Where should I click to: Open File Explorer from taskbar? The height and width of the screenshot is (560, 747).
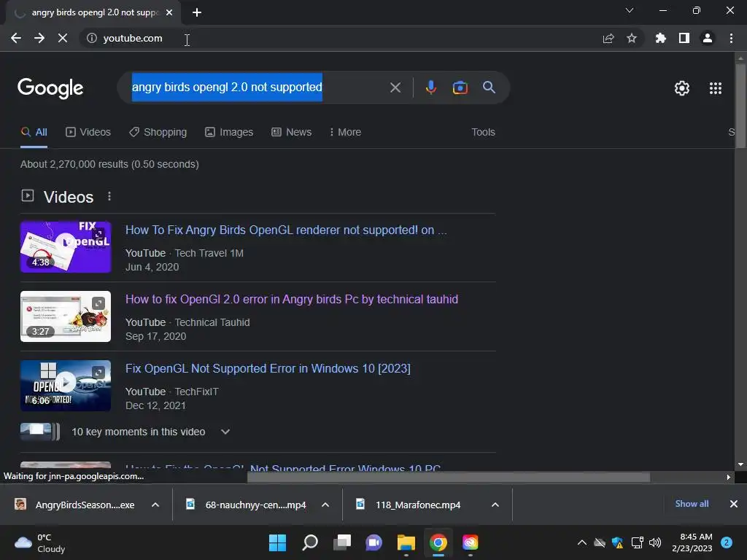click(406, 542)
